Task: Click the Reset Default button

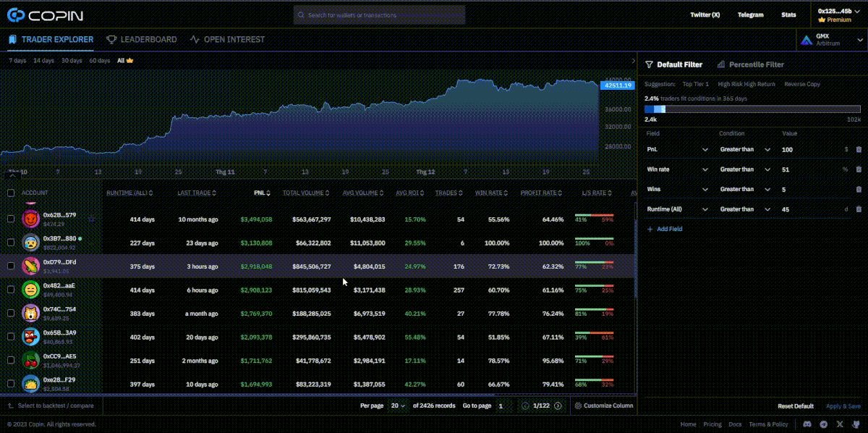Action: [795, 406]
